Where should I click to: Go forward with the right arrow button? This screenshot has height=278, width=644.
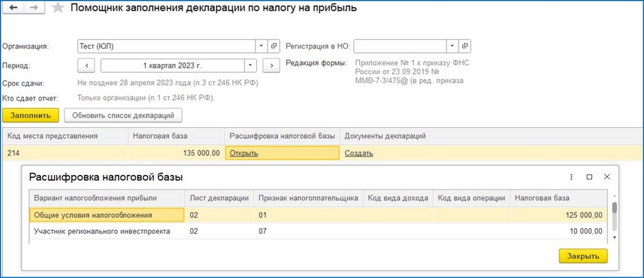click(35, 9)
